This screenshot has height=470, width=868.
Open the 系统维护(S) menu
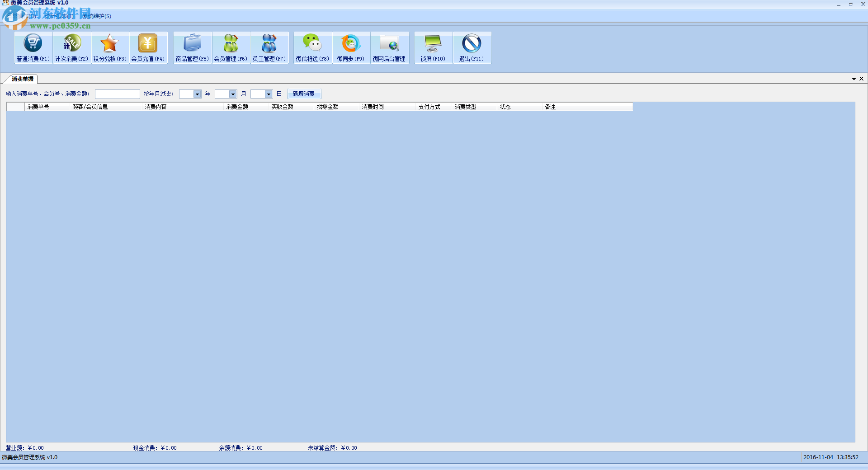[97, 16]
